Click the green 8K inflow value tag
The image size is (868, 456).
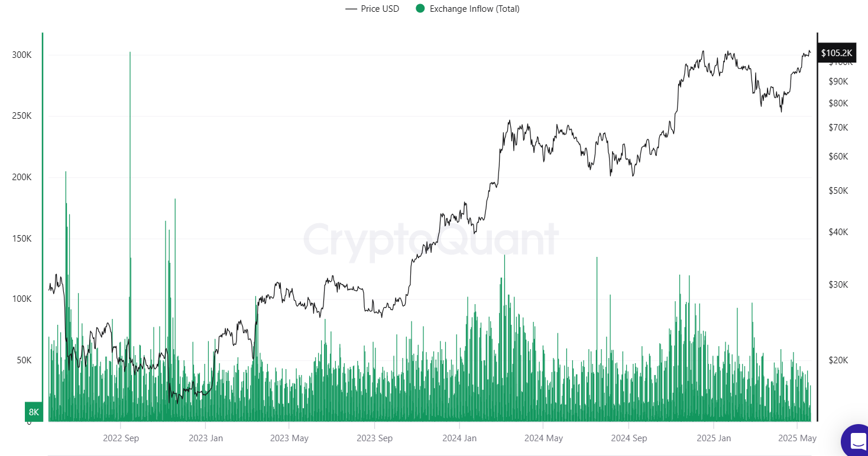click(x=33, y=412)
